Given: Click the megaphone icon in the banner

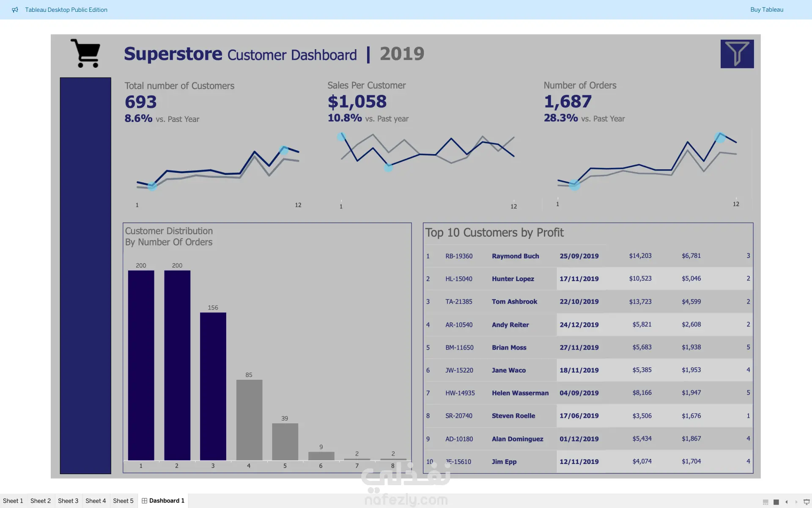Looking at the screenshot, I should click(x=15, y=10).
